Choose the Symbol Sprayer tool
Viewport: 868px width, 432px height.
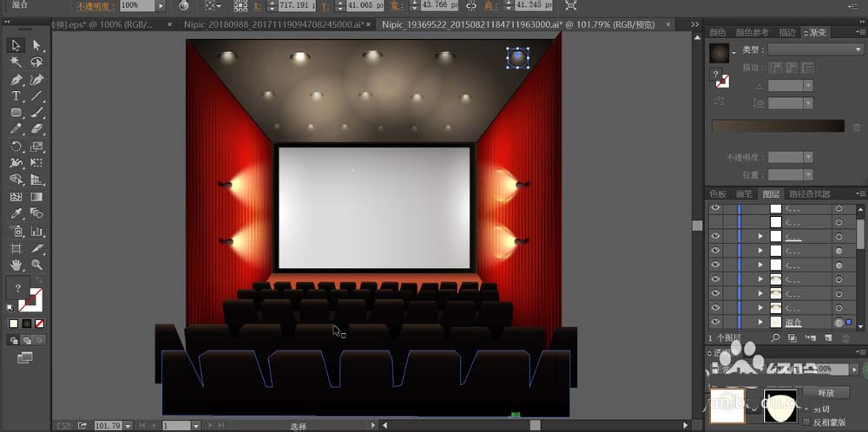point(16,231)
